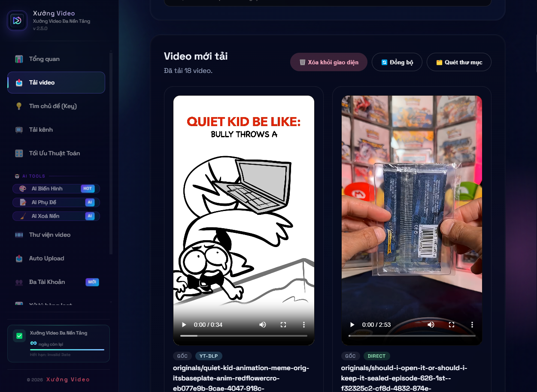Click the sync icon in Đồng bộ button
The image size is (537, 392).
coord(384,63)
